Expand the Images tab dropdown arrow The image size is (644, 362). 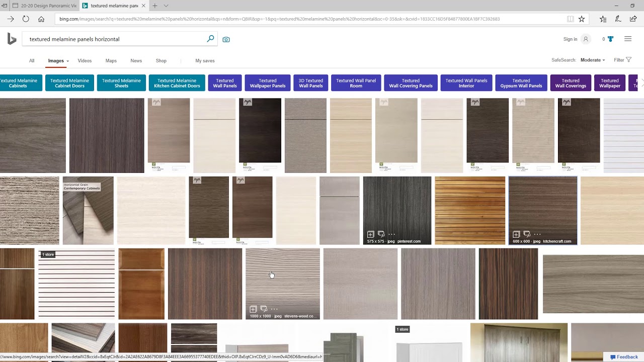(67, 61)
